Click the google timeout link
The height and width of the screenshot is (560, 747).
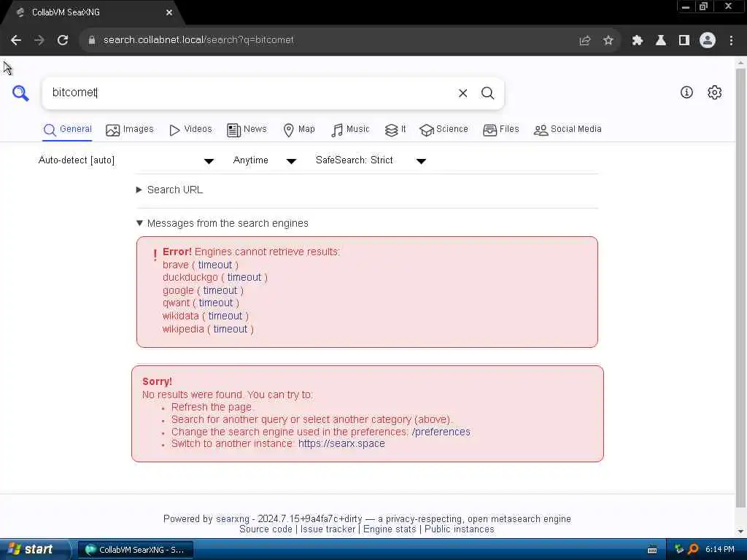point(220,290)
